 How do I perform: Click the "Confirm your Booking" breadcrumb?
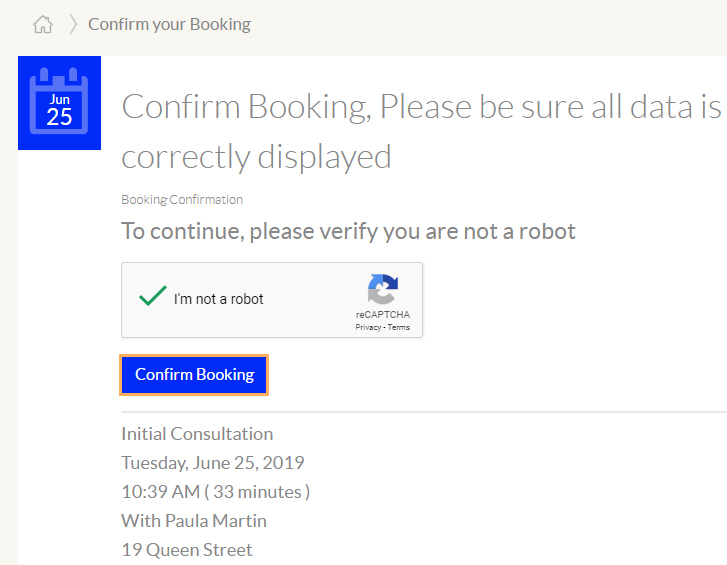pos(170,24)
